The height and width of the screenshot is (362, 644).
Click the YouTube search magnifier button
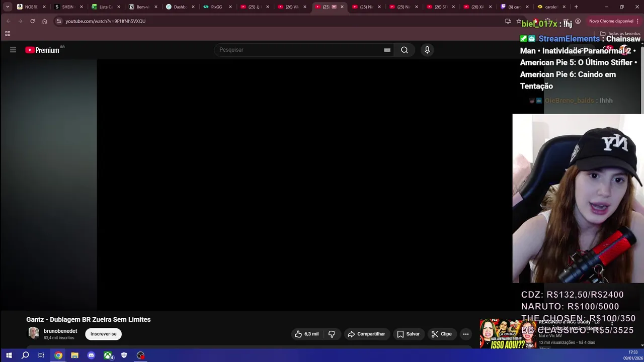(x=405, y=50)
